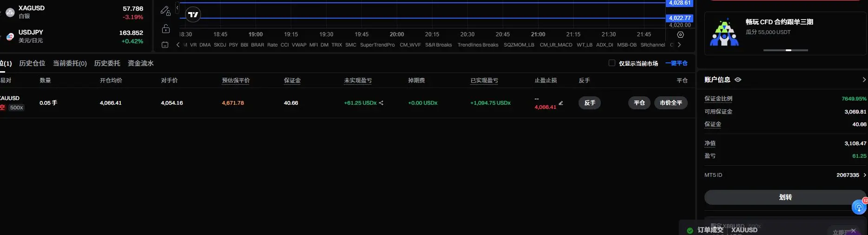Screen dimensions: 868x235
Task: Click the USDJPY flag icon
Action: 10,37
